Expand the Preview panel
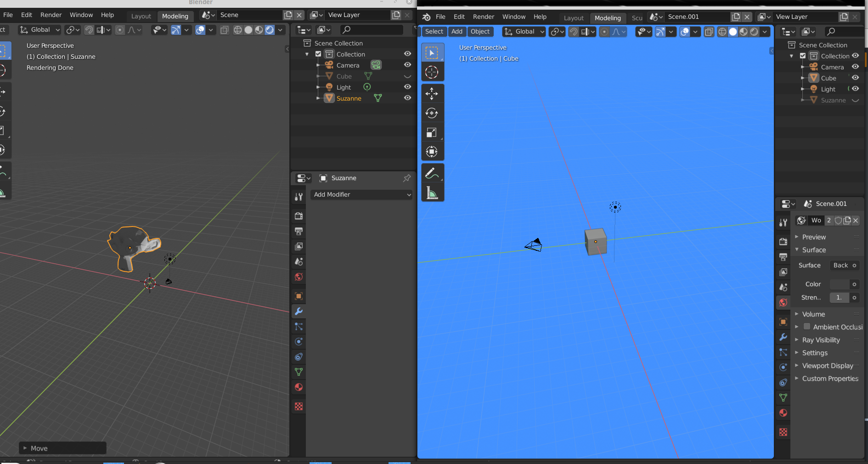This screenshot has height=464, width=868. (814, 237)
